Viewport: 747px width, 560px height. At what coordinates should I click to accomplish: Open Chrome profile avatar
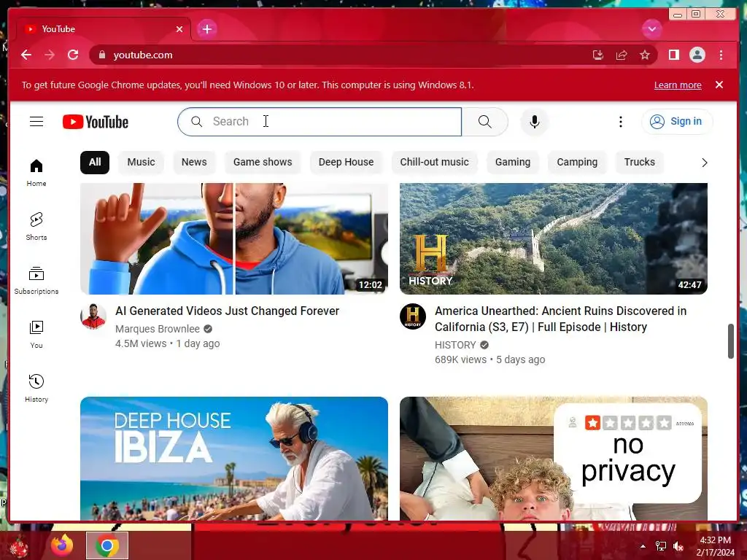pos(697,55)
